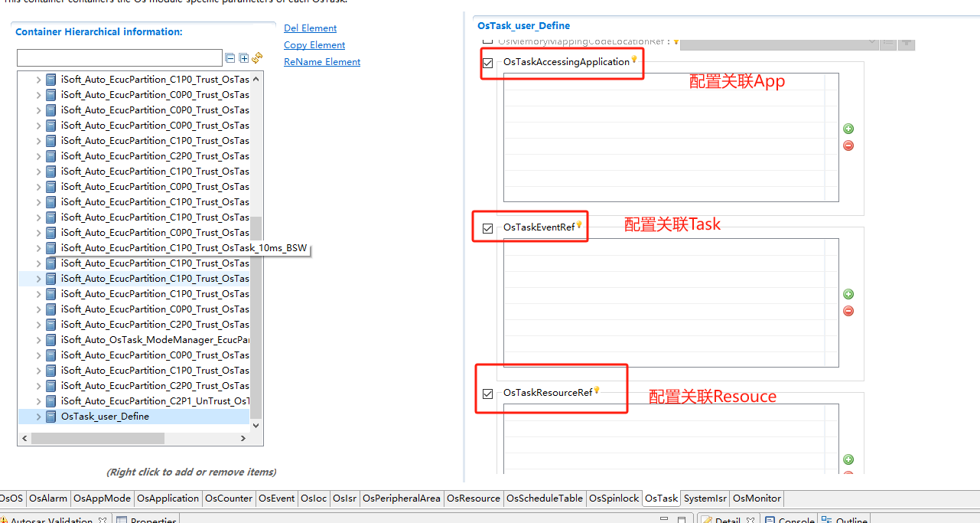The height and width of the screenshot is (523, 980).
Task: Click red minus beside OsTaskEventRef list
Action: tap(848, 311)
